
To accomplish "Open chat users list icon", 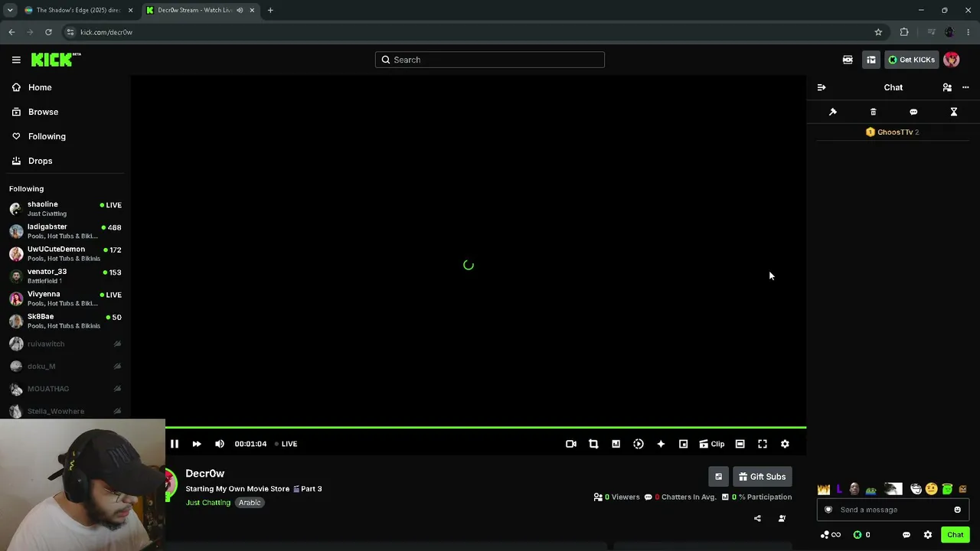I will (x=947, y=87).
